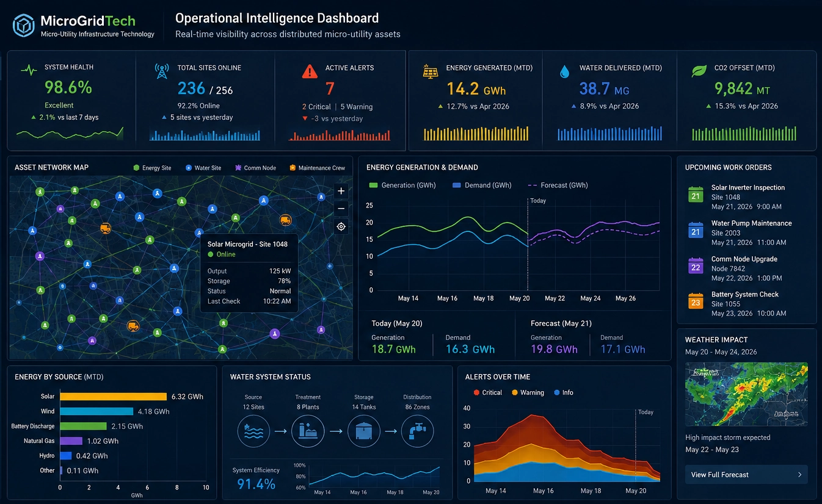Click the Water Delivered droplet icon

(564, 72)
